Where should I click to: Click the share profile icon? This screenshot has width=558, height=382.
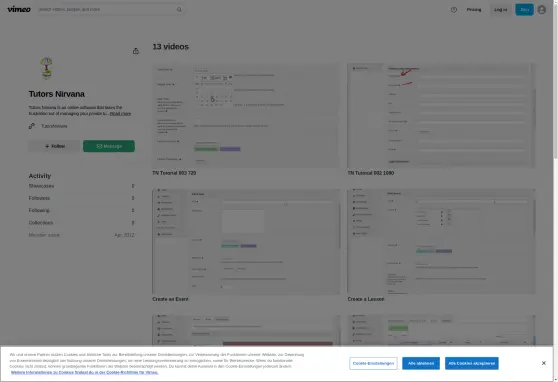click(136, 51)
